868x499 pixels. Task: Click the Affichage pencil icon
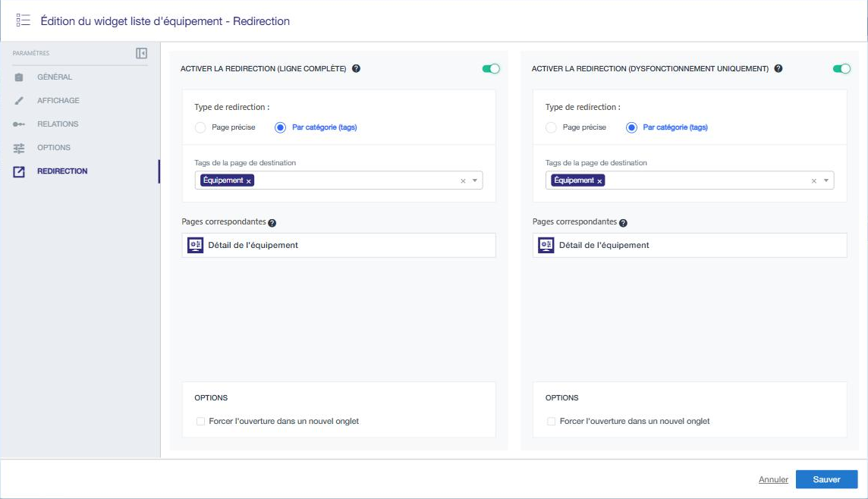coord(19,101)
